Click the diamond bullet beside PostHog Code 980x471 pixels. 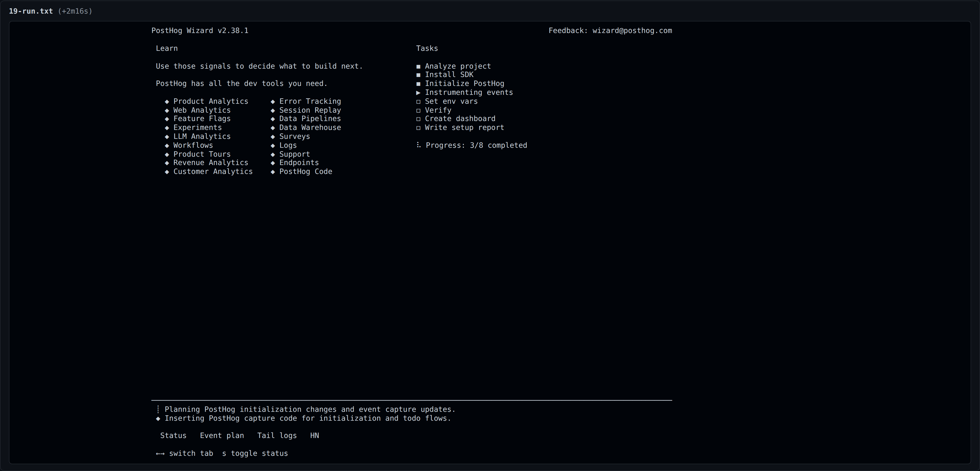click(273, 172)
